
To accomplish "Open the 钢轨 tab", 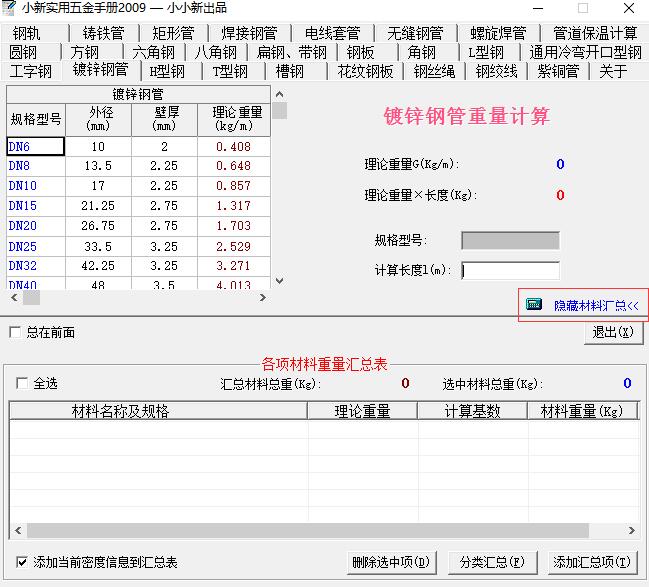I will (35, 33).
